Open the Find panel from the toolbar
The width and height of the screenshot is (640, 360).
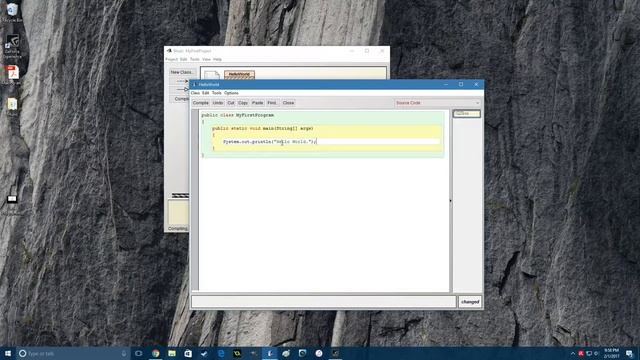[272, 103]
